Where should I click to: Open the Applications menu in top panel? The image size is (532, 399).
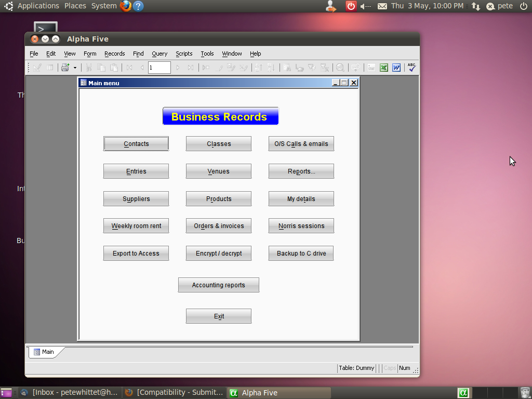click(38, 6)
